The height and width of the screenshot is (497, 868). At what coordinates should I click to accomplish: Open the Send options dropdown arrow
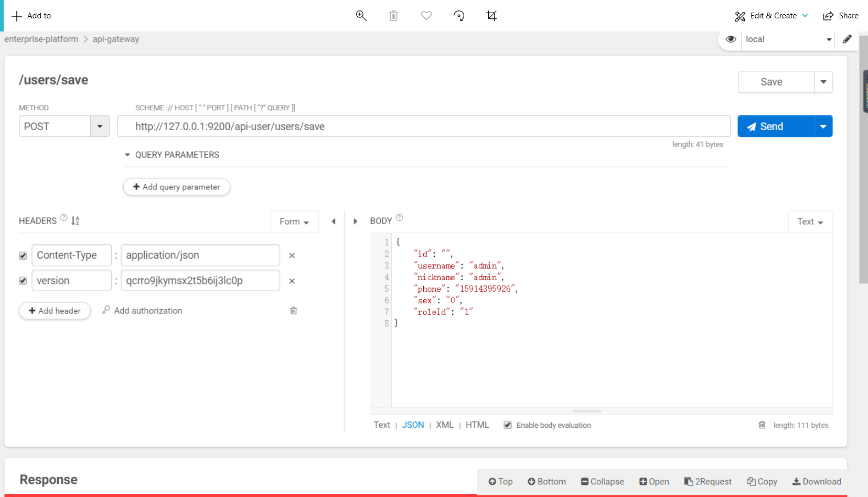click(823, 126)
